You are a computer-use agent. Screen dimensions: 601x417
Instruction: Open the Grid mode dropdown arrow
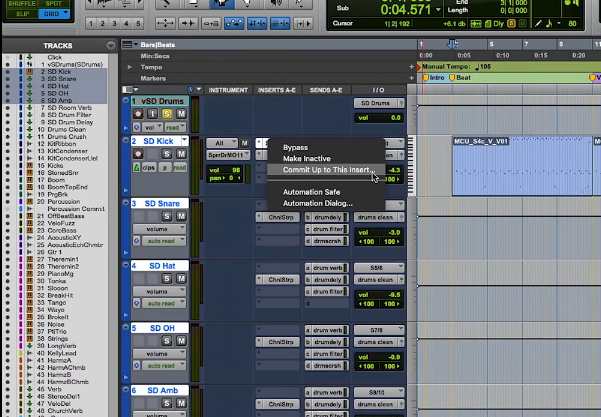tap(66, 13)
